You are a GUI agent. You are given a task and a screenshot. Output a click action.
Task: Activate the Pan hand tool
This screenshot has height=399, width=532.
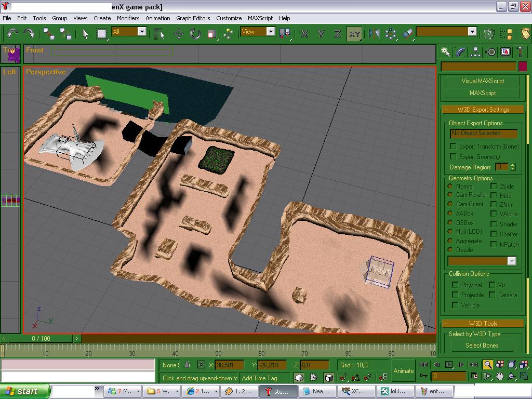pos(500,376)
